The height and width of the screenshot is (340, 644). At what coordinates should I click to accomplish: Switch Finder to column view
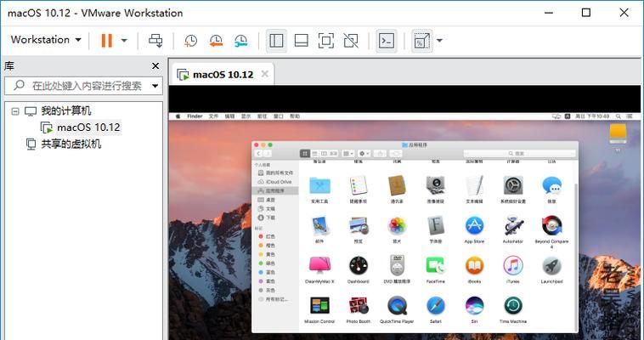pos(324,153)
